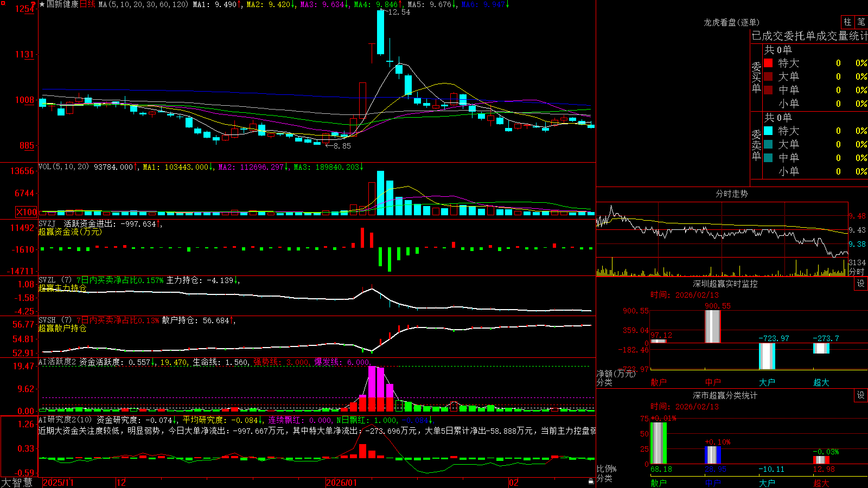Click the 2026/01 date marker on timeline
Image resolution: width=868 pixels, height=488 pixels.
coord(341,483)
